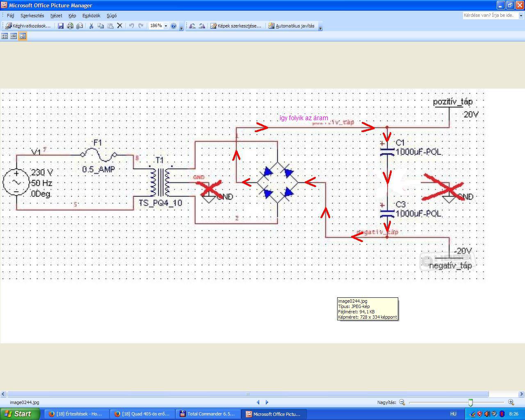Viewport: 525px width, 420px height.
Task: Click the pen tablet tray icon
Action: point(472,414)
